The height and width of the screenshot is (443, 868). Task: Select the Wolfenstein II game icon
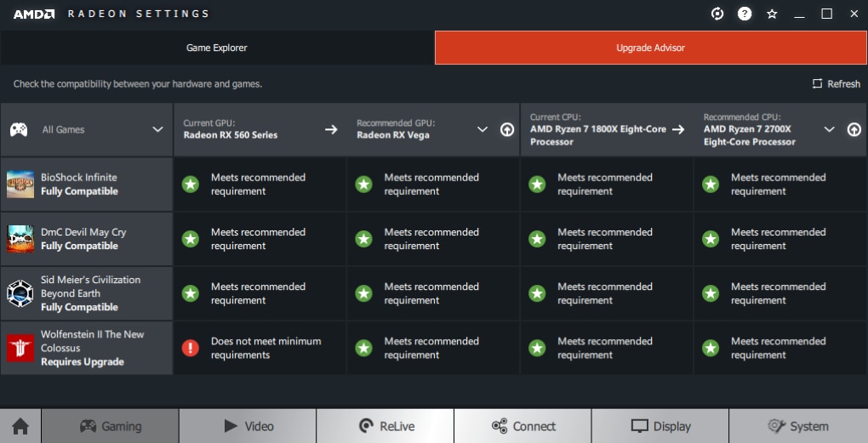click(20, 348)
